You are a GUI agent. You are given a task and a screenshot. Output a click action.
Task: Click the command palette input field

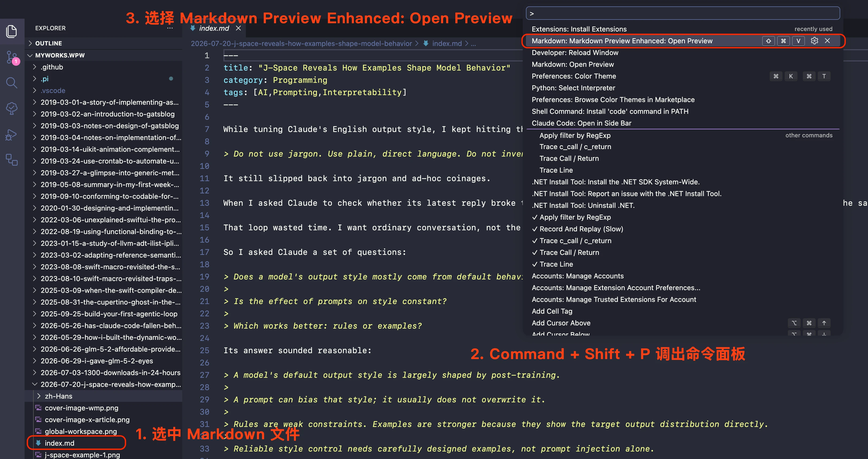[x=683, y=13]
